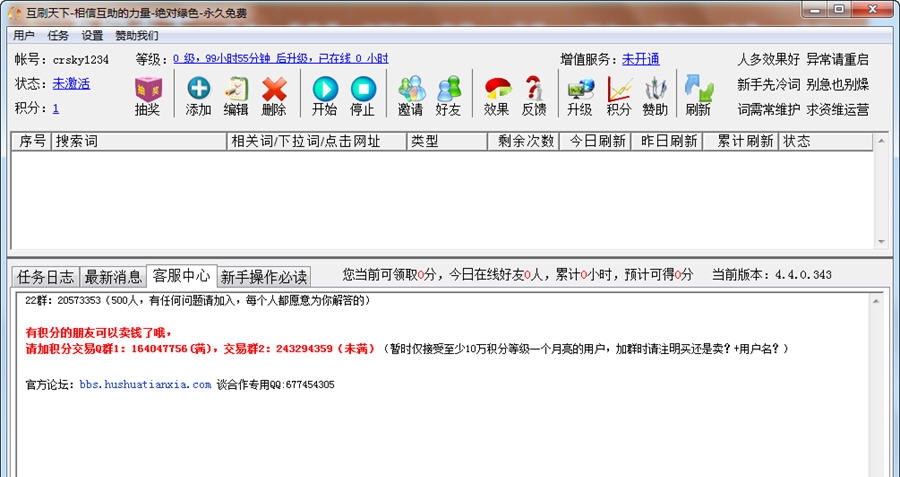900x477 pixels.
Task: Click the 相关词/下拉词/点击网址 column header
Action: point(317,141)
